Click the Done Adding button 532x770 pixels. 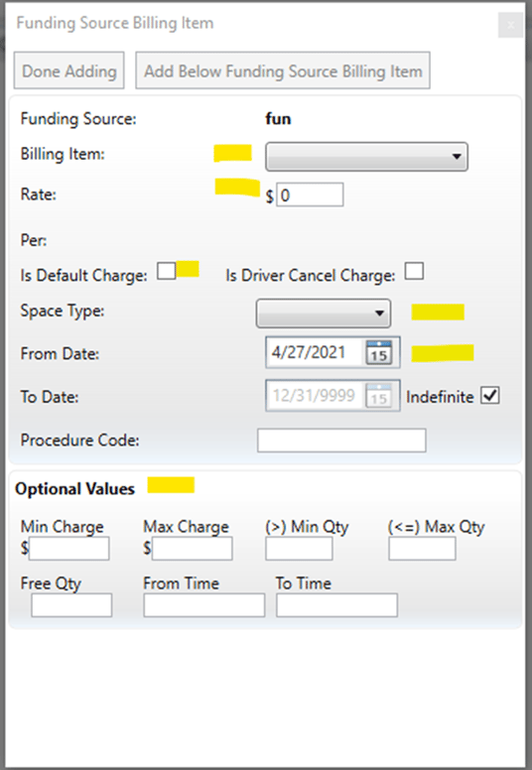click(x=68, y=70)
